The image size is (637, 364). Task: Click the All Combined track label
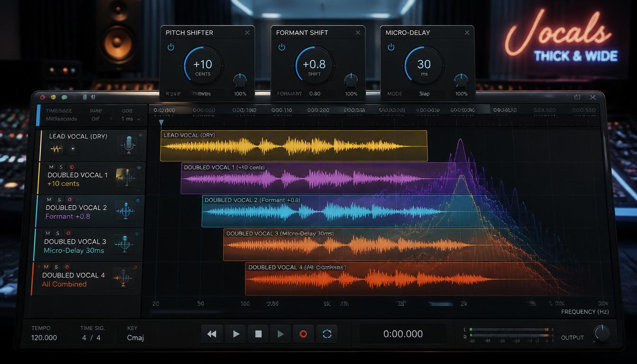(64, 284)
